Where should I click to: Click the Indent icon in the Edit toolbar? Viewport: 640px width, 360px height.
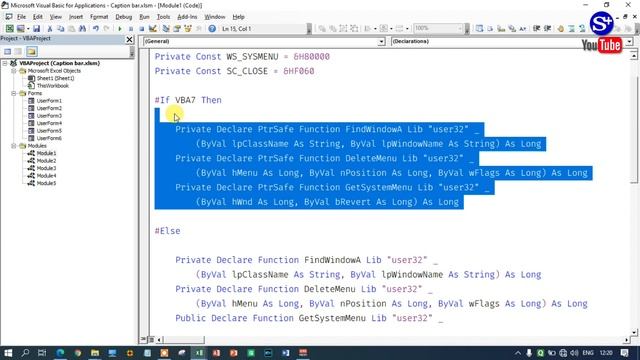point(536,29)
